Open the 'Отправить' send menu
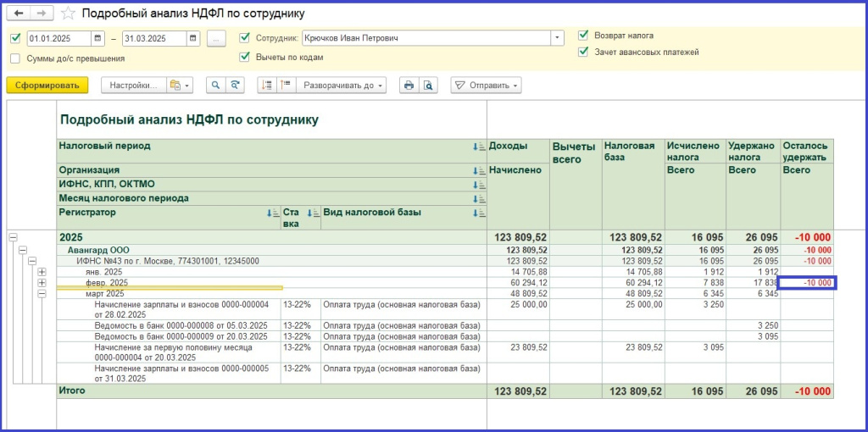This screenshot has height=432, width=868. [486, 85]
